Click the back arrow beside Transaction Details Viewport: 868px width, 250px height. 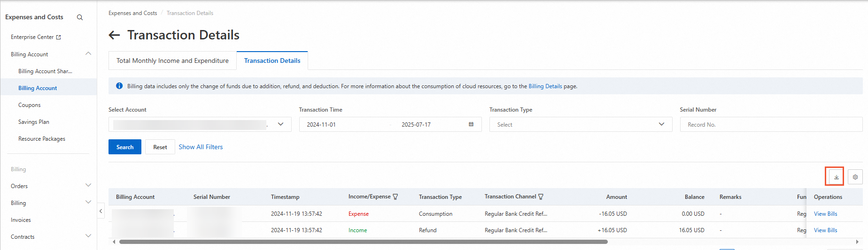pos(114,35)
